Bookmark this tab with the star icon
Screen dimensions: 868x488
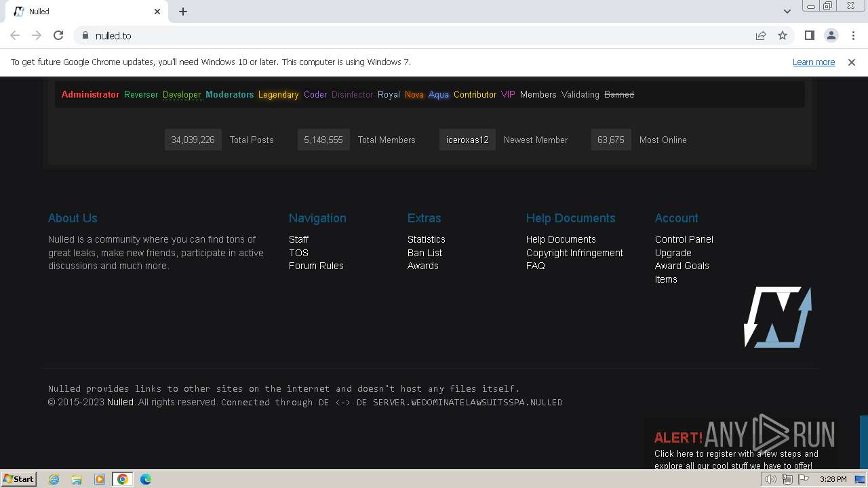coord(783,35)
